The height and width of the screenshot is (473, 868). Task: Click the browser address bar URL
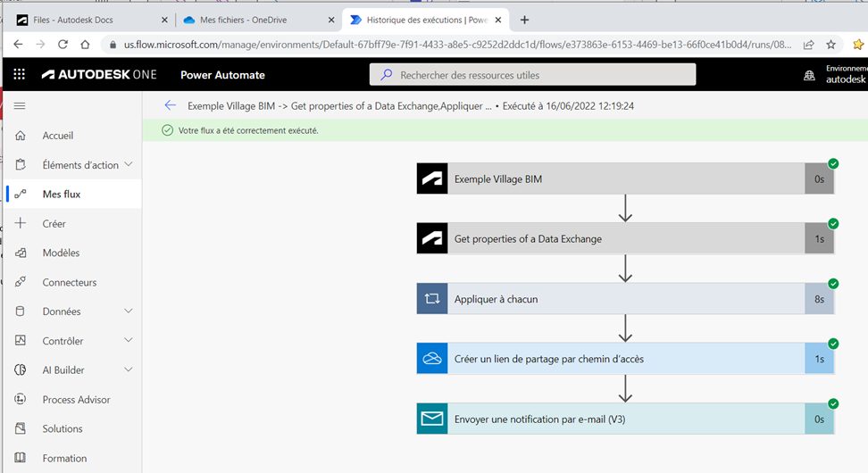(x=457, y=45)
